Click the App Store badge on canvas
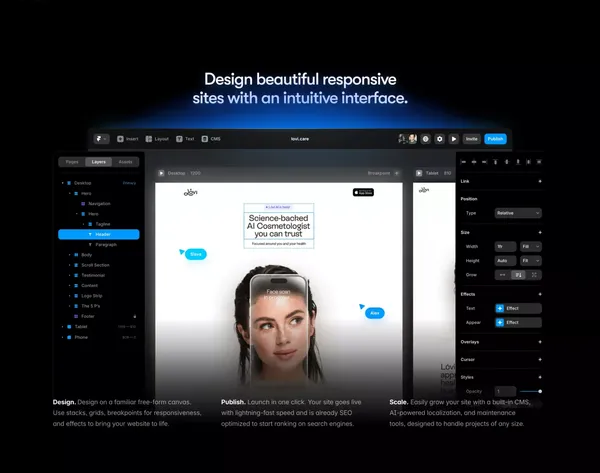The height and width of the screenshot is (473, 600). click(x=363, y=192)
